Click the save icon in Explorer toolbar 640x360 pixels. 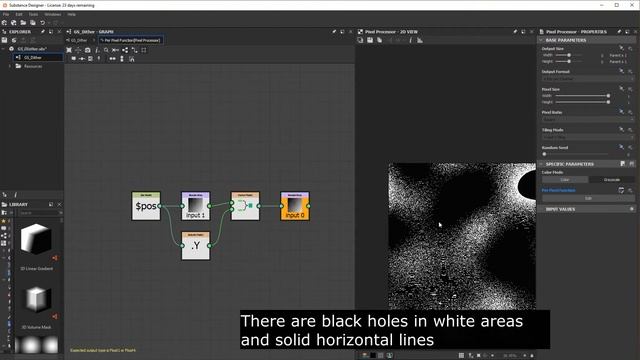pyautogui.click(x=4, y=40)
